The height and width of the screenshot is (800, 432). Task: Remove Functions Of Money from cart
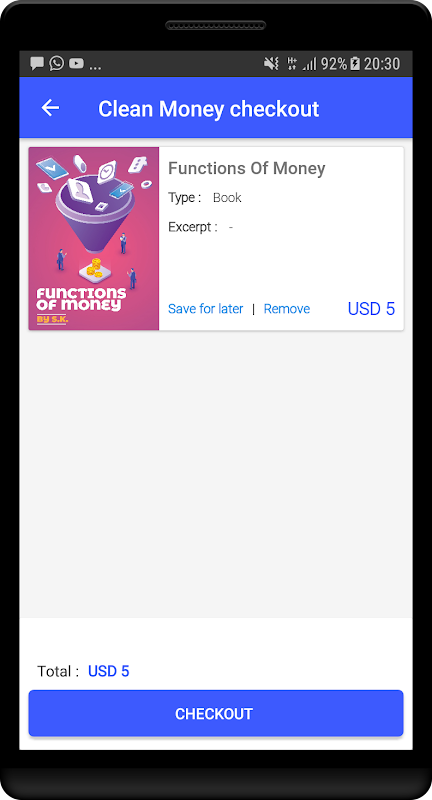[x=287, y=309]
